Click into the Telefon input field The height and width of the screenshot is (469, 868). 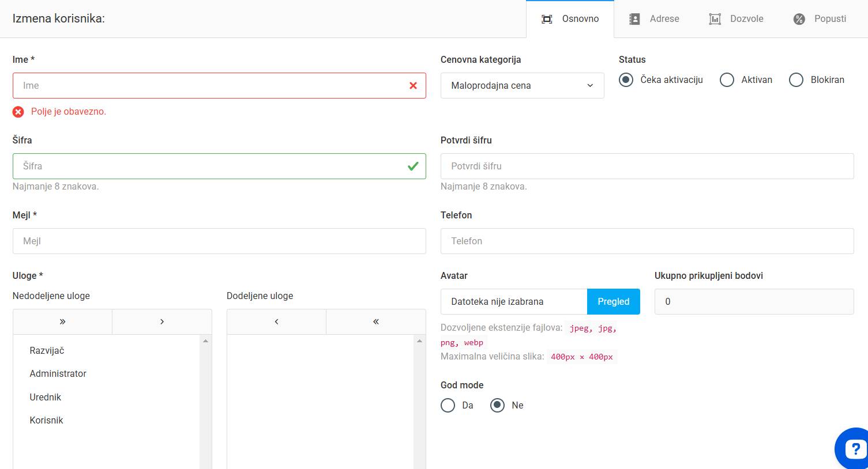point(647,241)
